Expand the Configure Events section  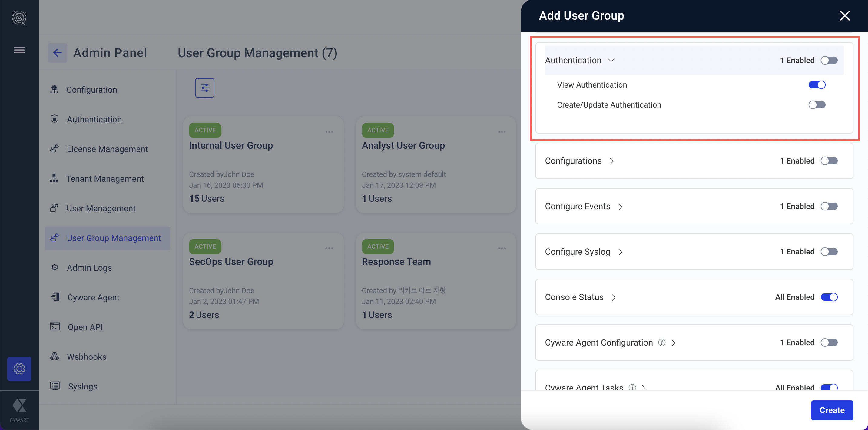coord(620,207)
